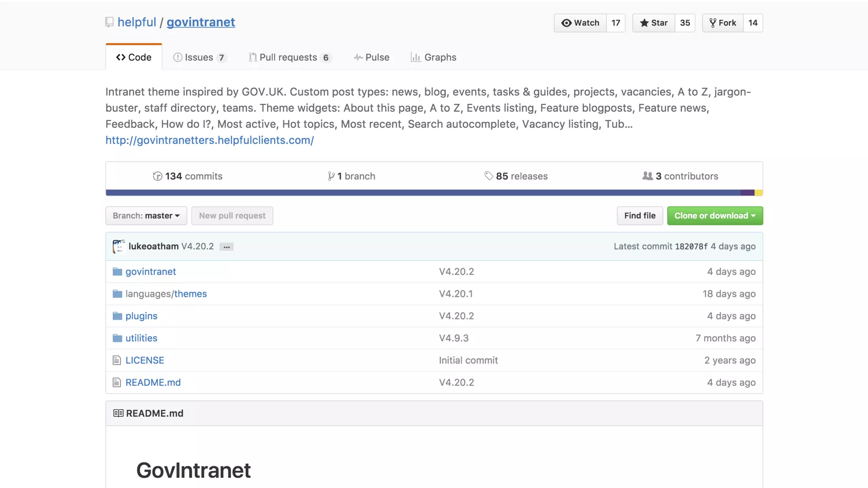The height and width of the screenshot is (488, 868).
Task: Click the contributors people icon
Action: coord(647,176)
